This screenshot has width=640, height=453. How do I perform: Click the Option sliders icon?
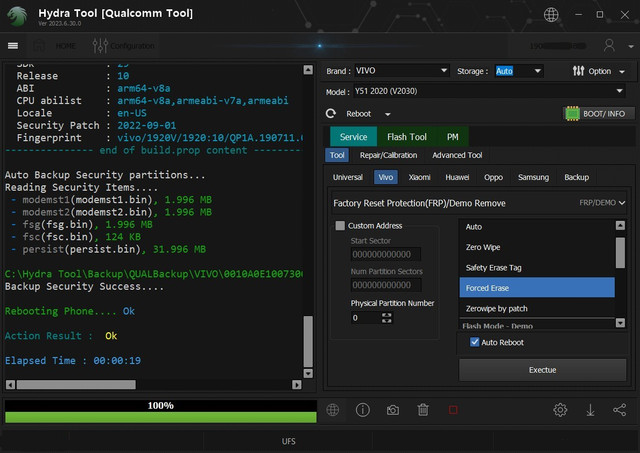(x=578, y=71)
